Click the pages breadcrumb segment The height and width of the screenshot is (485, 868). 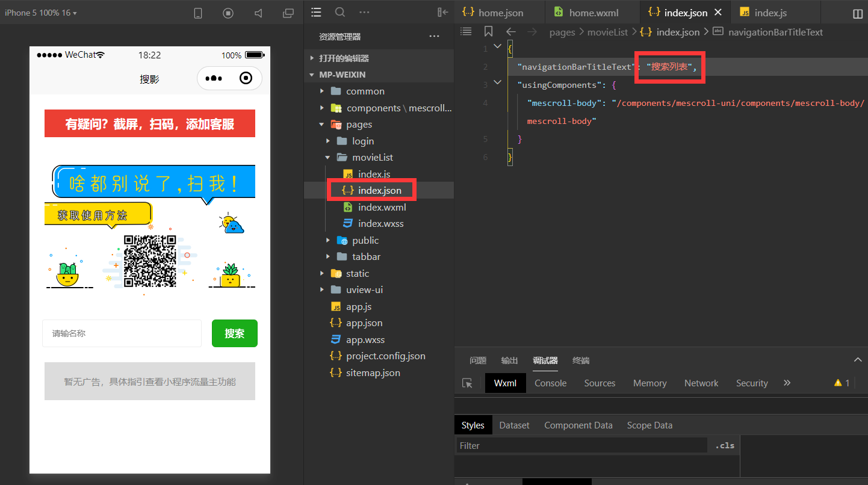tap(562, 32)
